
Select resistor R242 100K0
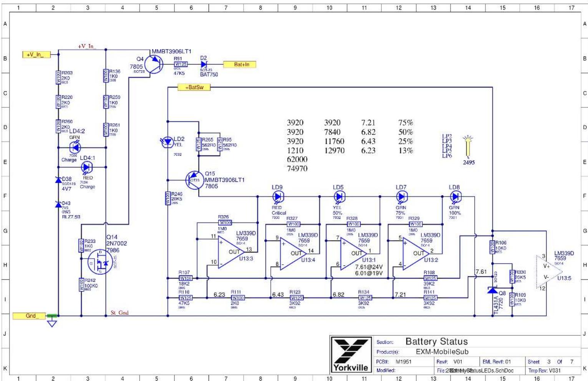click(81, 285)
